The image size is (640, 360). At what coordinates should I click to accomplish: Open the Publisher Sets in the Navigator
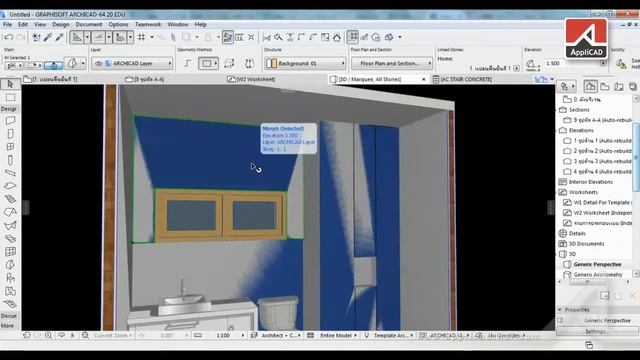point(633,86)
